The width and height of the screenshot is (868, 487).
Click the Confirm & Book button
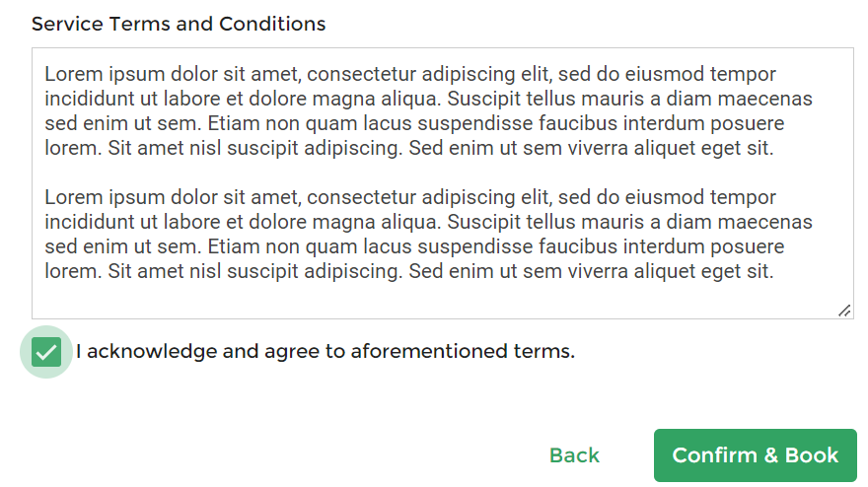coord(756,454)
